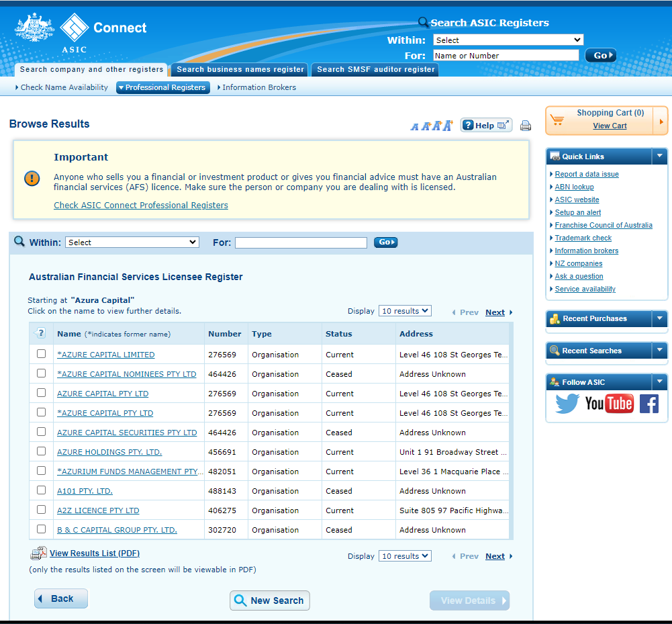Open the results panel Within Select dropdown
672x624 pixels.
(x=132, y=242)
